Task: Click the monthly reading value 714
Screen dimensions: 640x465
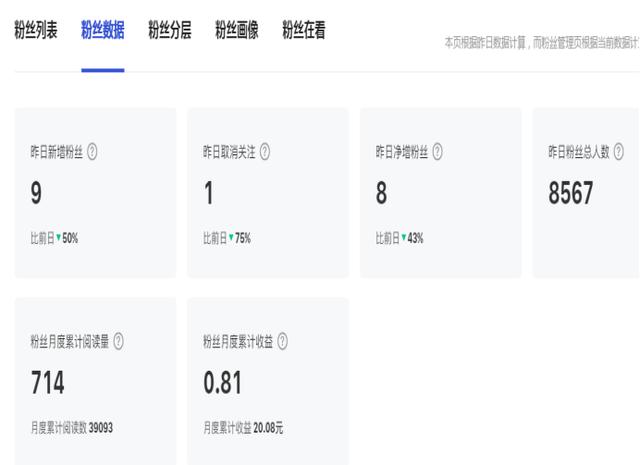Action: coord(48,383)
